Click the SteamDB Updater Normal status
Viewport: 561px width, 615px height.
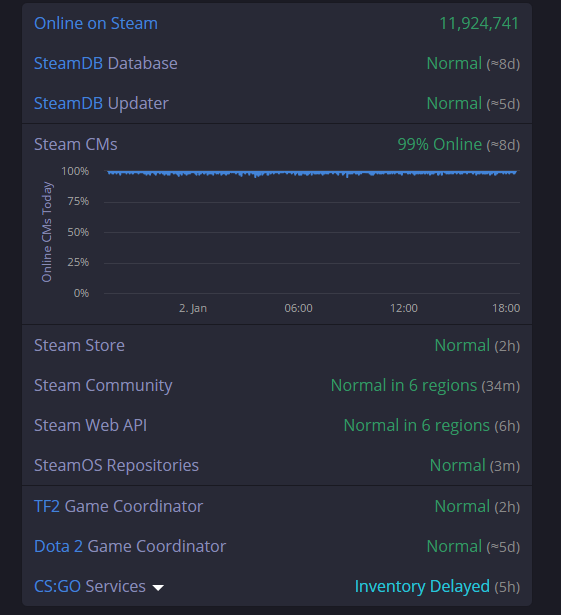point(454,104)
